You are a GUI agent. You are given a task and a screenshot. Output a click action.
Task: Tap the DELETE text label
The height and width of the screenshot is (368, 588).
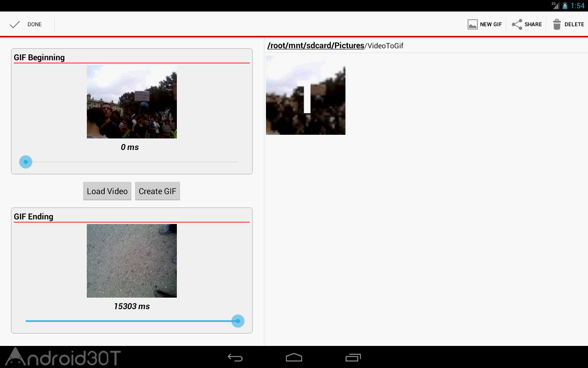coord(574,24)
